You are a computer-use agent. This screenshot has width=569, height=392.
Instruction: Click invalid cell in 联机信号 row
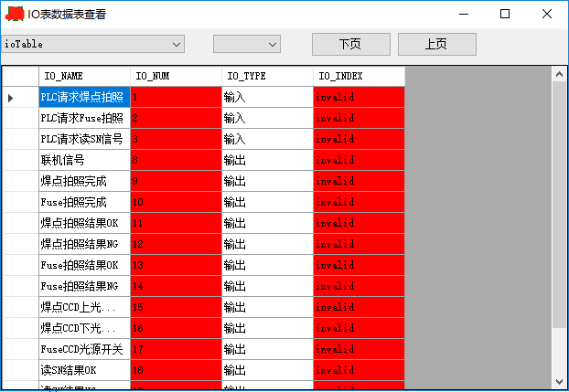(359, 160)
